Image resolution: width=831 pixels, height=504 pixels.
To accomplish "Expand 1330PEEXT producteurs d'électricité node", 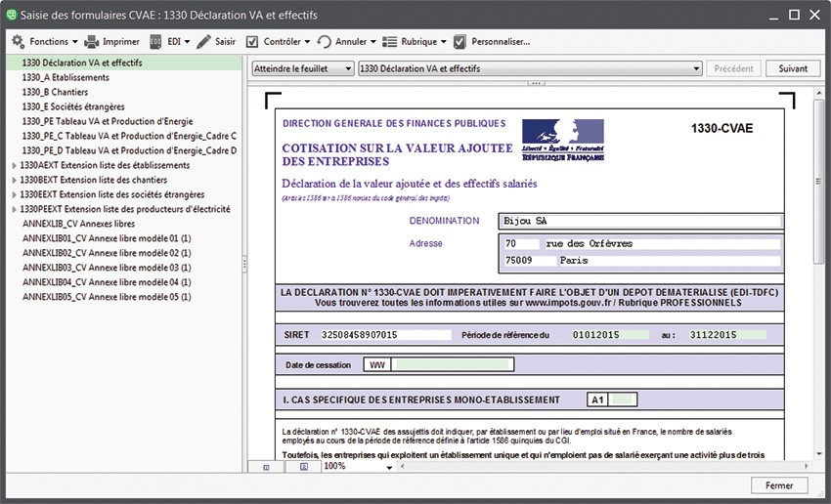I will [x=13, y=209].
